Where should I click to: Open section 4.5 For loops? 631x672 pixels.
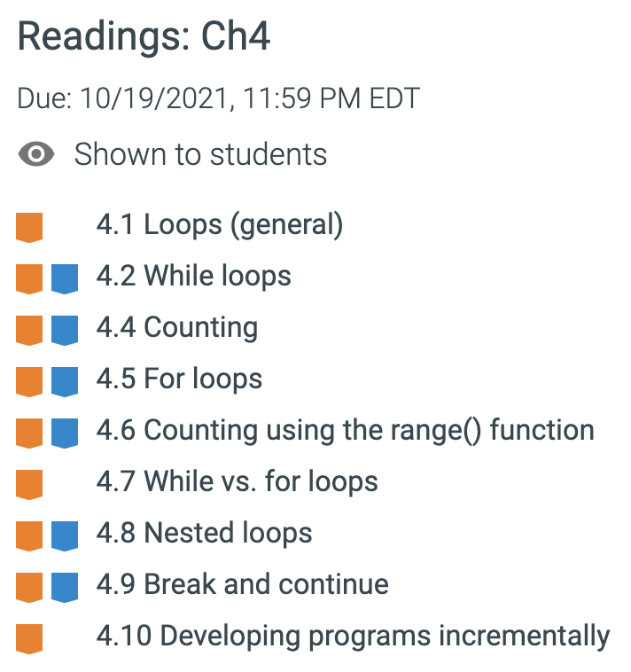(x=179, y=379)
